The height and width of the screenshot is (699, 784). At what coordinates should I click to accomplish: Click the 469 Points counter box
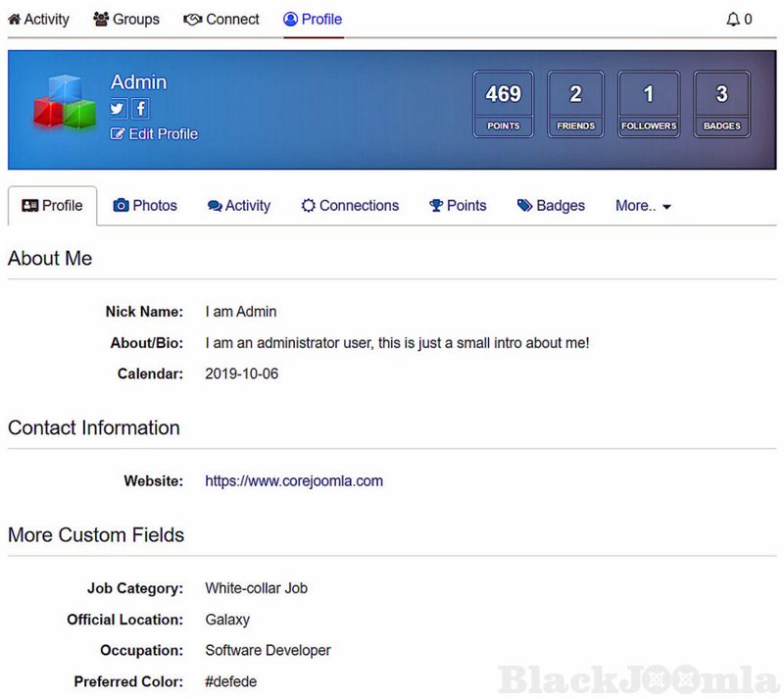coord(504,104)
